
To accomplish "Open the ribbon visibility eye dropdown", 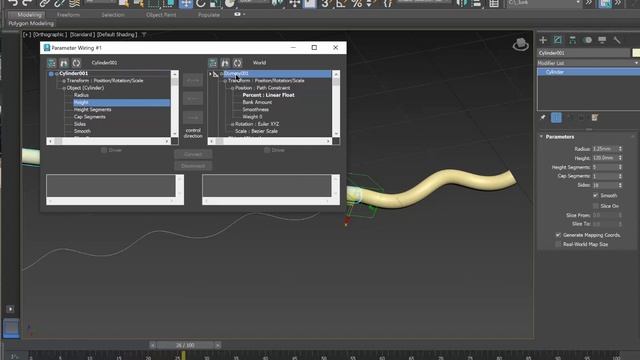I will pos(239,14).
